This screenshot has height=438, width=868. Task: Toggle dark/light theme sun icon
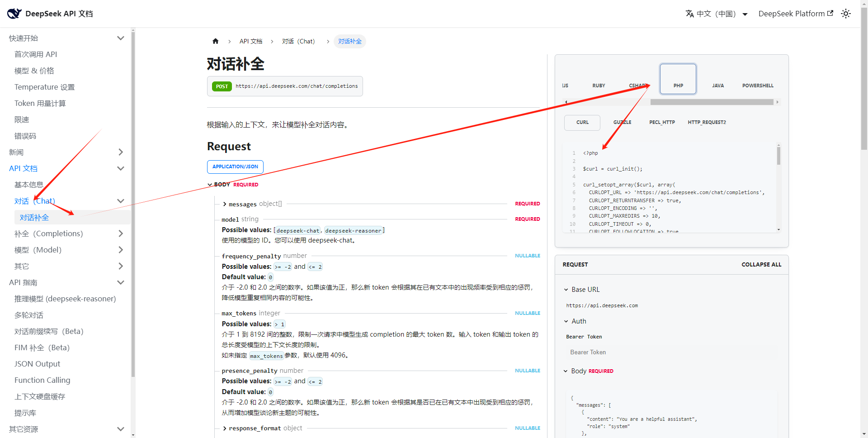click(x=846, y=14)
